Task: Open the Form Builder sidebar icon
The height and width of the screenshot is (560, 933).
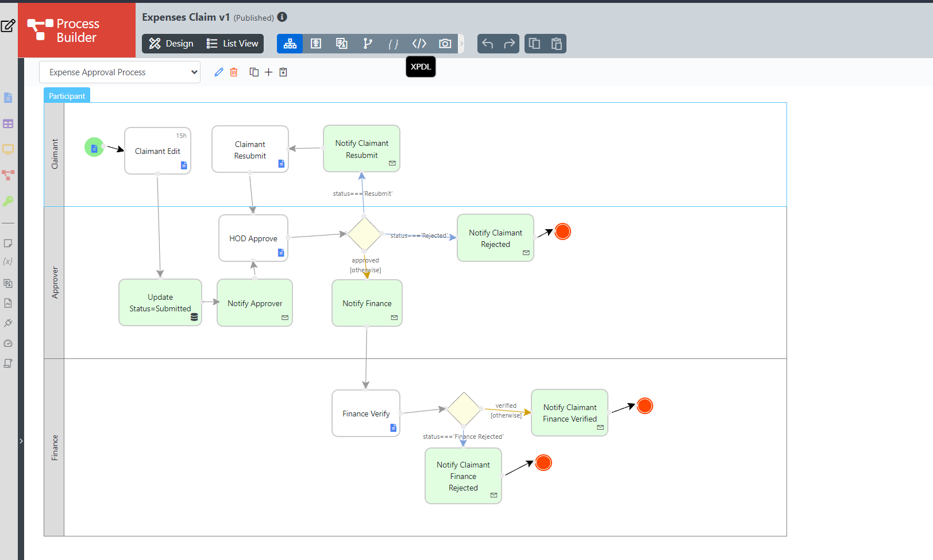Action: 8,98
